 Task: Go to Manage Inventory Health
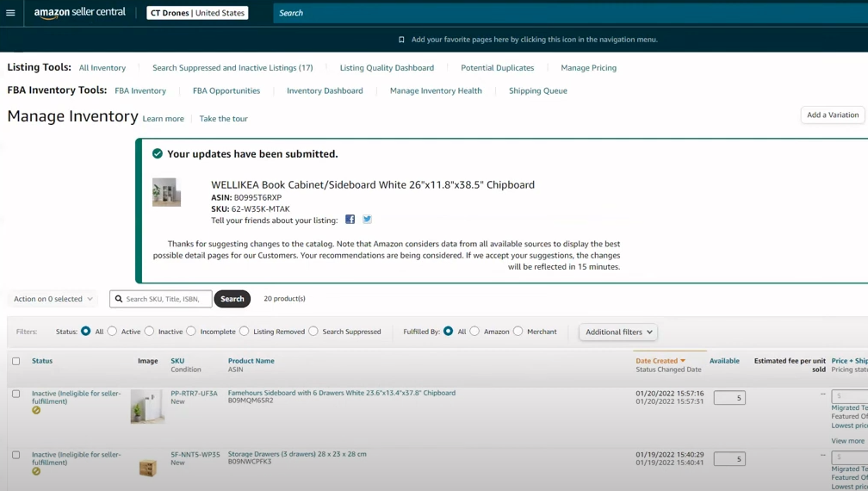pyautogui.click(x=436, y=90)
